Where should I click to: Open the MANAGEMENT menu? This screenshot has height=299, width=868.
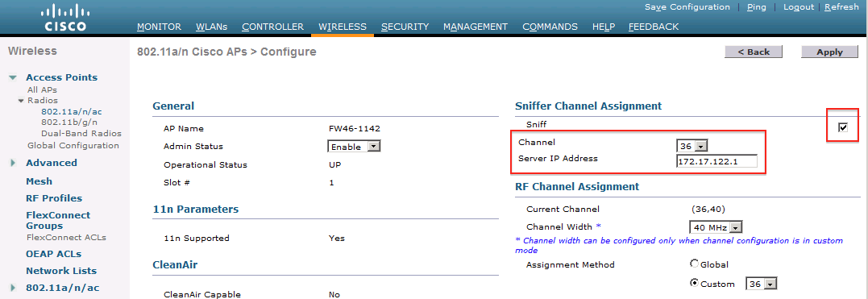476,27
